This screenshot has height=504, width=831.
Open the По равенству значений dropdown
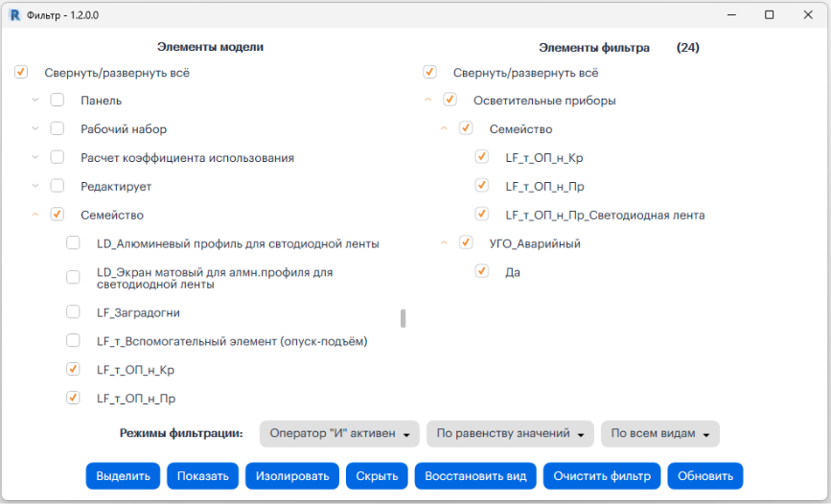coord(510,434)
